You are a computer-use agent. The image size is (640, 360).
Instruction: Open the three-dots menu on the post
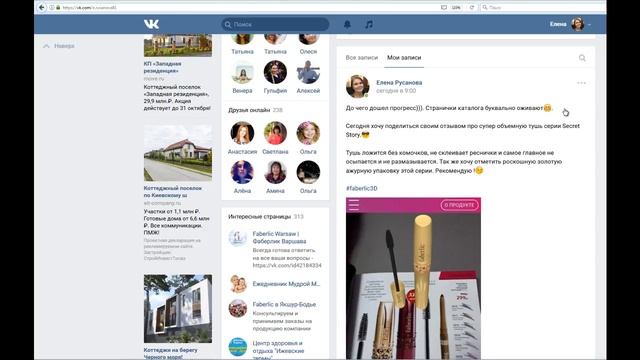[581, 83]
